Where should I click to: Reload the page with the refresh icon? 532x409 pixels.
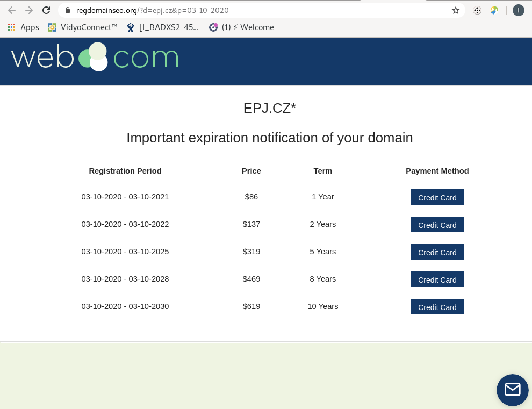(46, 10)
